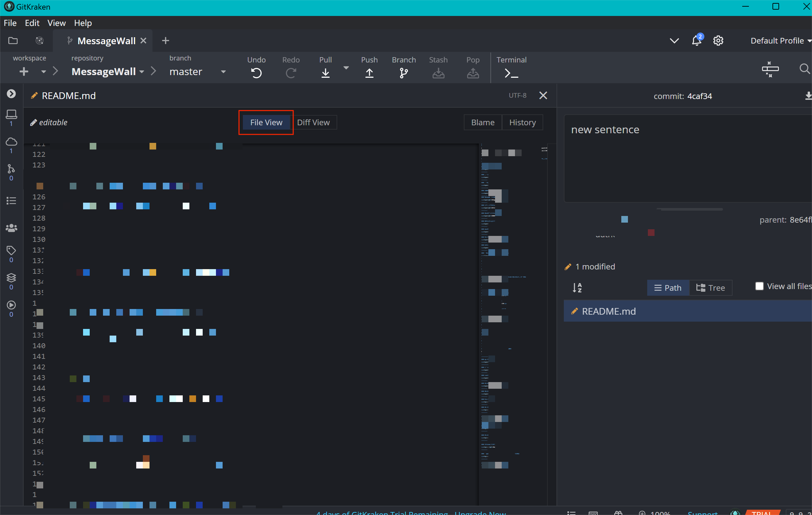Image resolution: width=812 pixels, height=515 pixels.
Task: Open the View menu
Action: tap(56, 23)
